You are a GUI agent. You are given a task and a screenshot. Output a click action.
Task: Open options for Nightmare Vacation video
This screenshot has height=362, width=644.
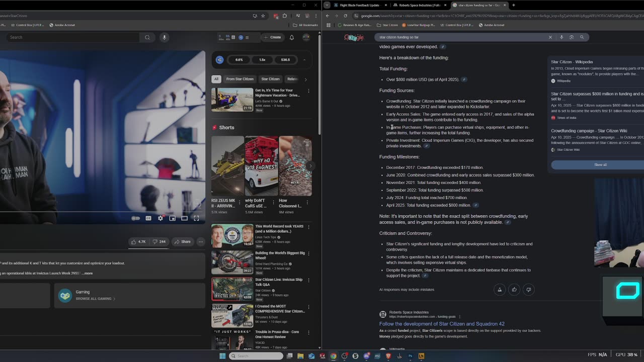(x=308, y=91)
